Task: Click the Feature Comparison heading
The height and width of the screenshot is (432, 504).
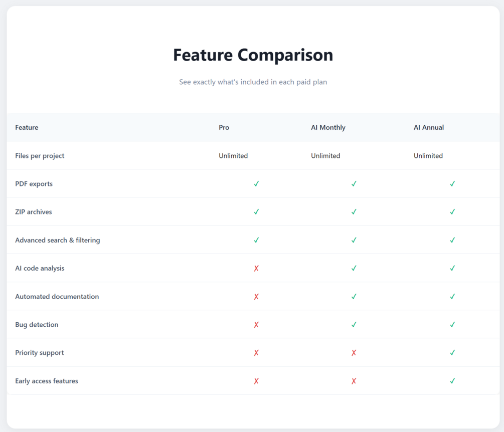Action: point(253,55)
